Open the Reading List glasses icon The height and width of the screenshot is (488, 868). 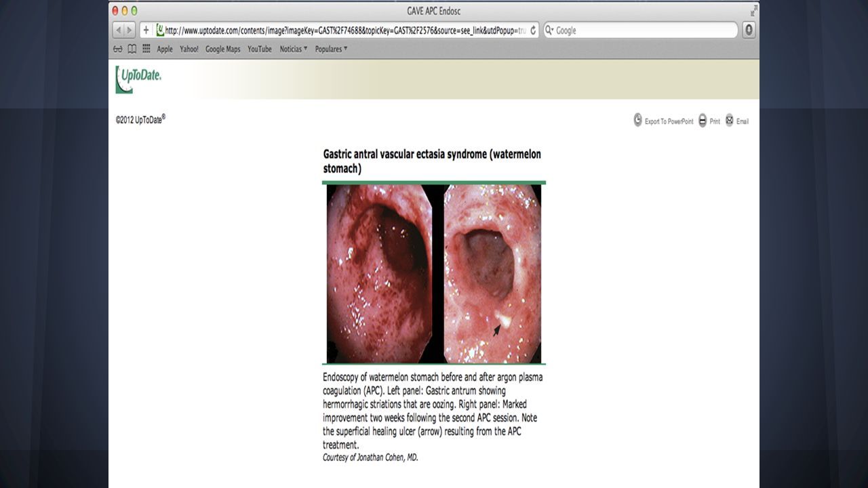[118, 49]
